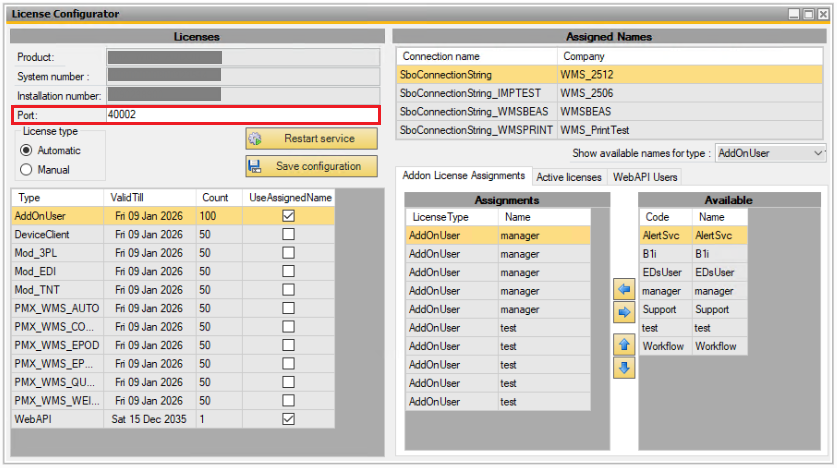This screenshot has width=837, height=468.
Task: Switch to the Active licenses tab
Action: click(569, 177)
